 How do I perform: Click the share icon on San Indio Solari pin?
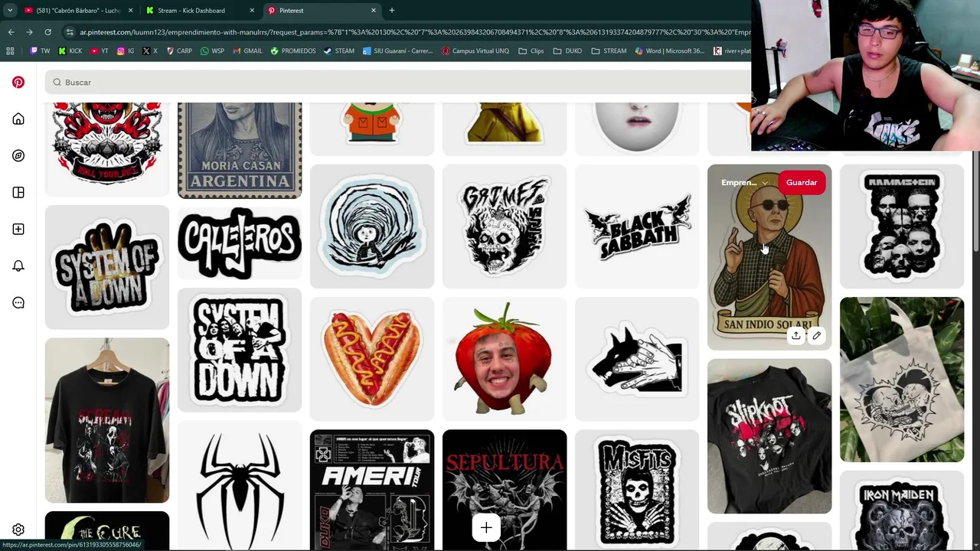(x=796, y=335)
